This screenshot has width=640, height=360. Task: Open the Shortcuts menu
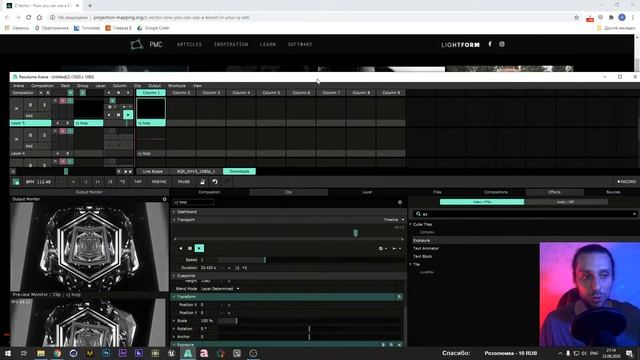[177, 86]
